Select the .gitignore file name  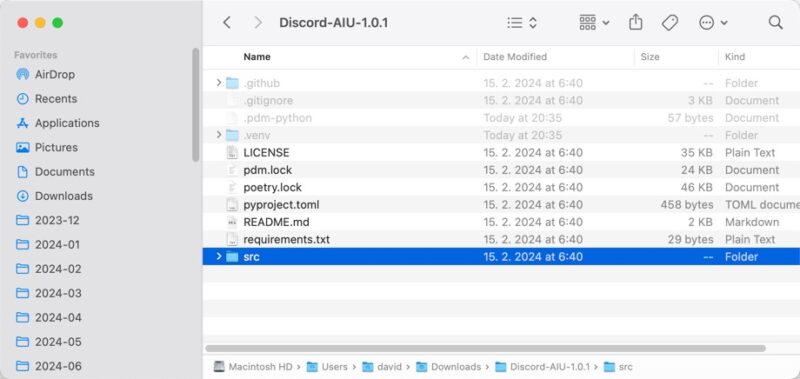pos(268,100)
